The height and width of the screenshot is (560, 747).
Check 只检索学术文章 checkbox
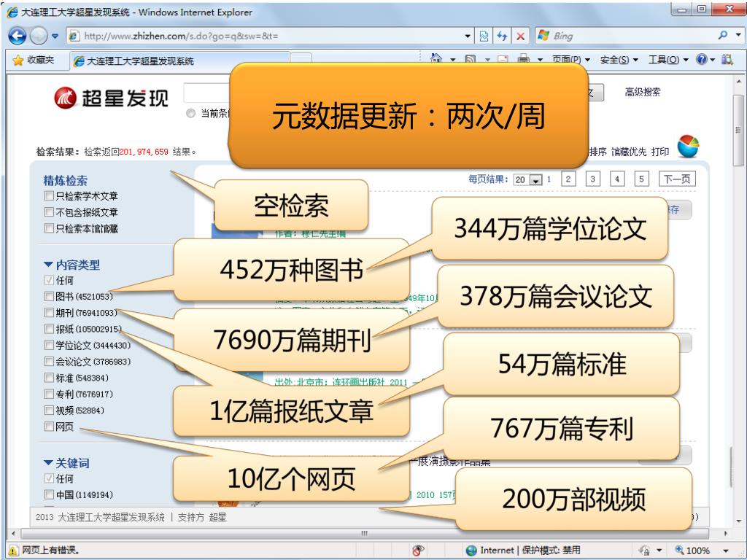49,195
